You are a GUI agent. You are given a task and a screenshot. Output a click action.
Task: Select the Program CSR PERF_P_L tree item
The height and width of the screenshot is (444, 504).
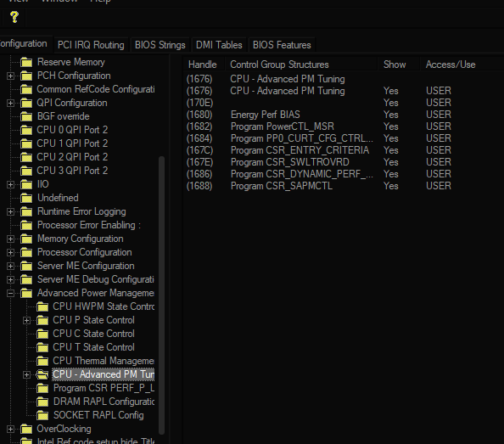click(104, 388)
